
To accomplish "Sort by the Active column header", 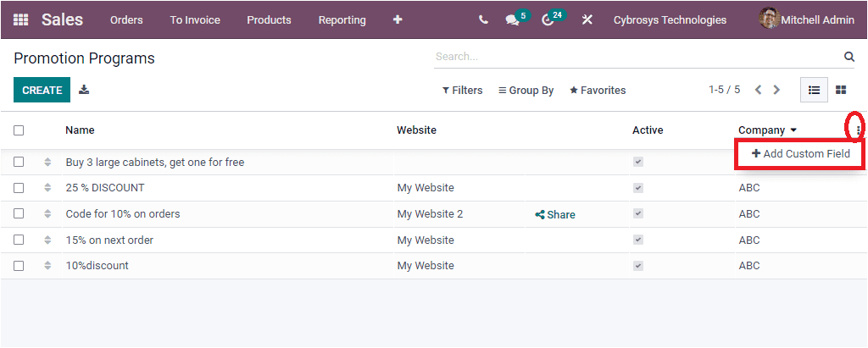I will (648, 130).
